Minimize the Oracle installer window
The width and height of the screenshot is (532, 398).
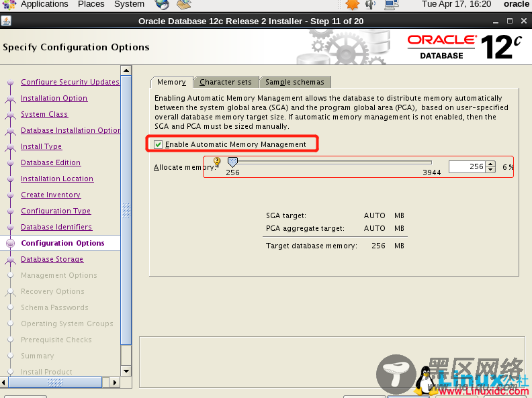(x=496, y=21)
